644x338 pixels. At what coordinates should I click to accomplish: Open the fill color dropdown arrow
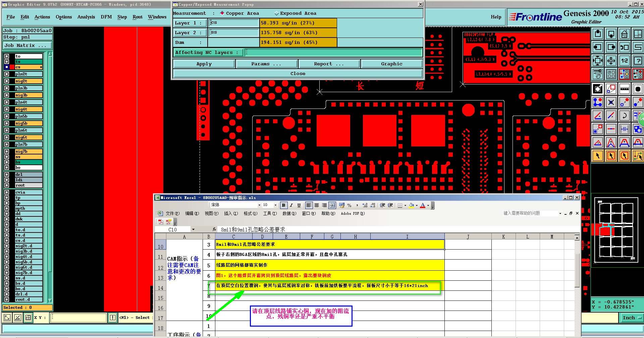(417, 205)
